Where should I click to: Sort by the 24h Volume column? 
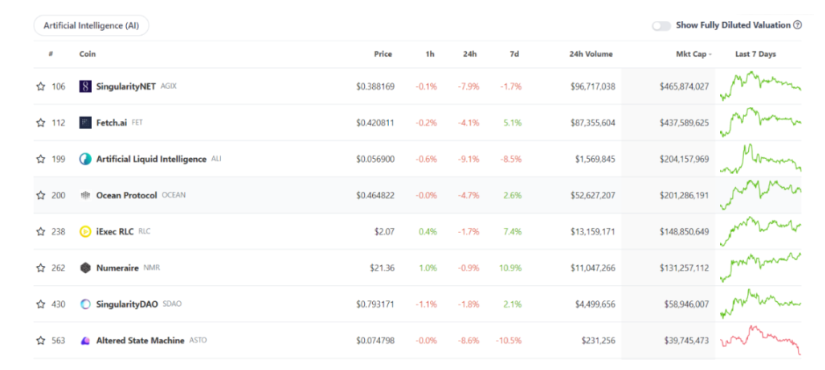(590, 54)
